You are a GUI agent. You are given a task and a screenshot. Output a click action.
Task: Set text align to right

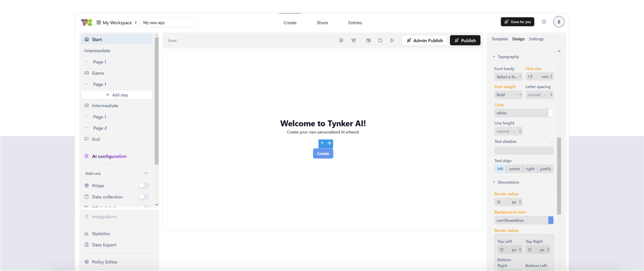pyautogui.click(x=530, y=169)
